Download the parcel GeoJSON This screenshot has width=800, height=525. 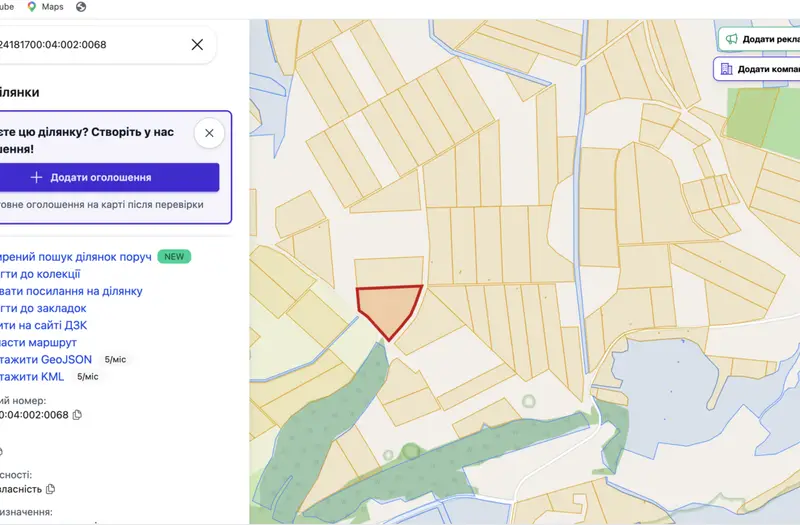46,360
